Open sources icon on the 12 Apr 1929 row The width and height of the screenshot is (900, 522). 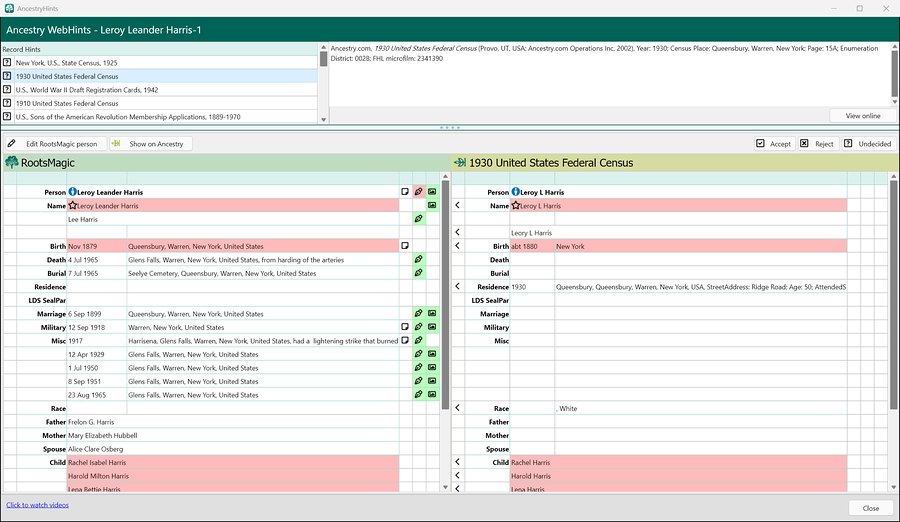419,354
